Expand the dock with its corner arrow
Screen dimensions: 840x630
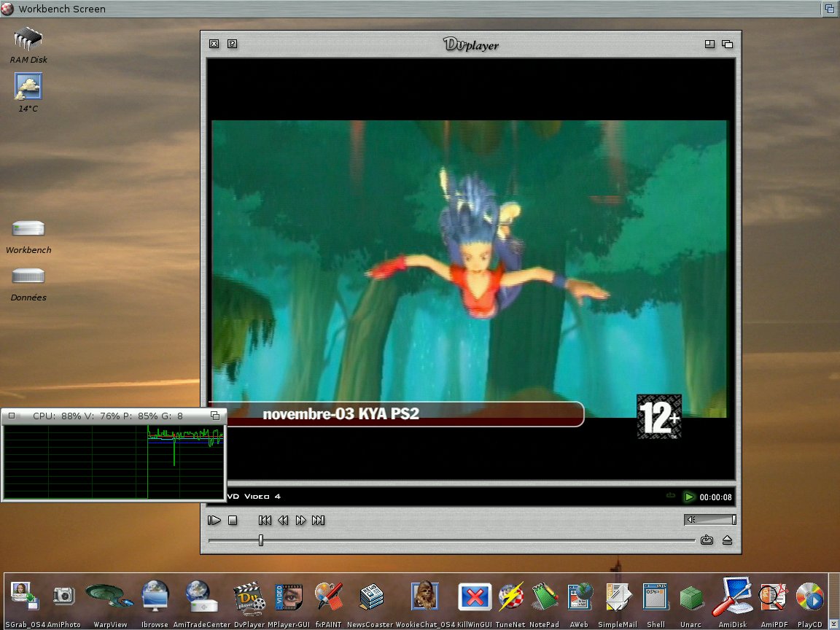click(x=833, y=625)
